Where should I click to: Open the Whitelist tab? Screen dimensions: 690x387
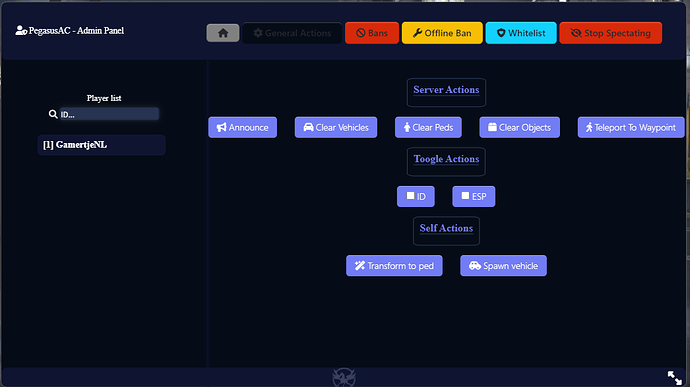point(521,33)
